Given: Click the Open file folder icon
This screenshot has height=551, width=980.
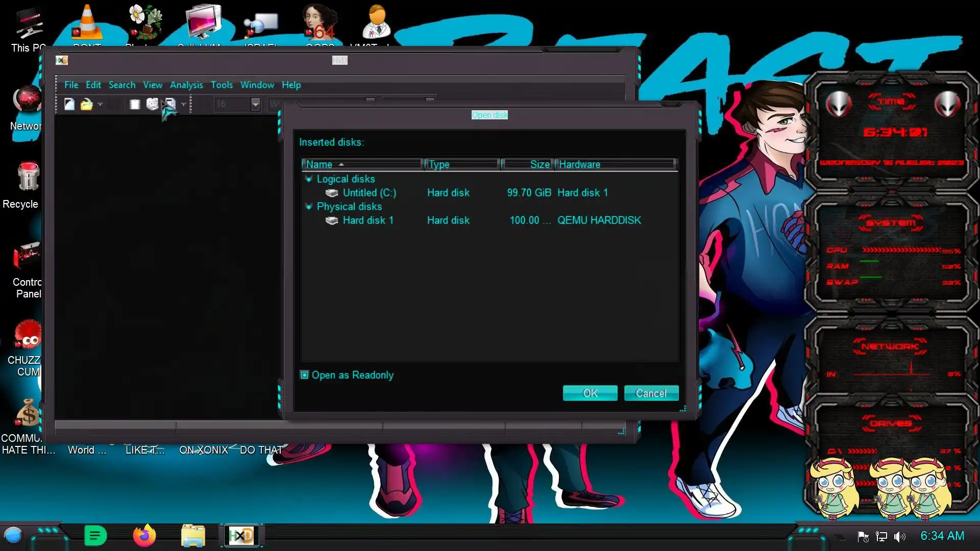Looking at the screenshot, I should click(86, 104).
